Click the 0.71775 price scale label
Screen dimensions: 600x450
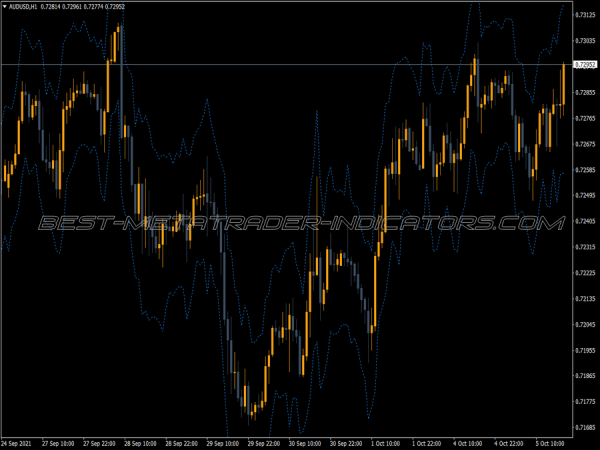585,402
